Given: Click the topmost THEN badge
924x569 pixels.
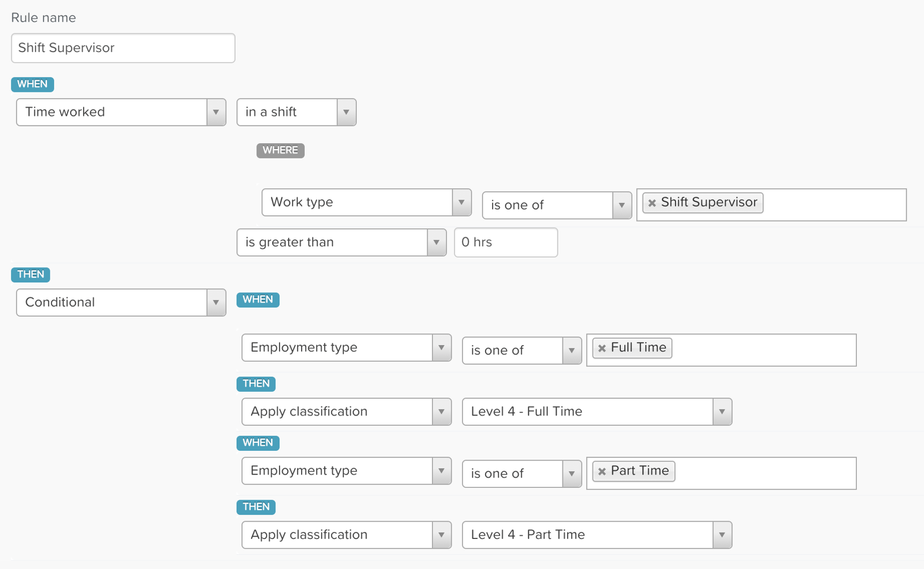Looking at the screenshot, I should [30, 274].
